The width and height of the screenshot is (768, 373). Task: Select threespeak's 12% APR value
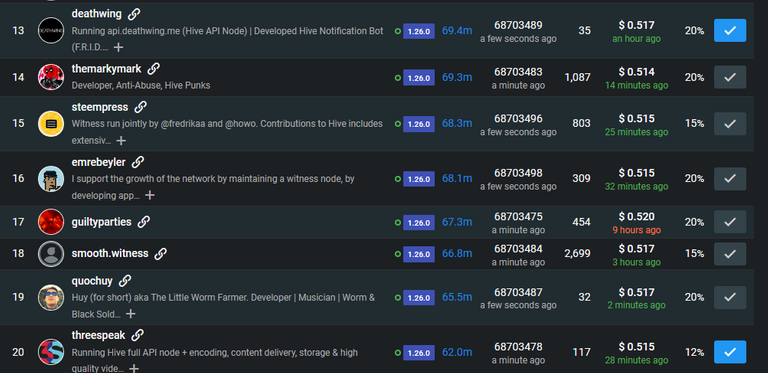coord(695,352)
